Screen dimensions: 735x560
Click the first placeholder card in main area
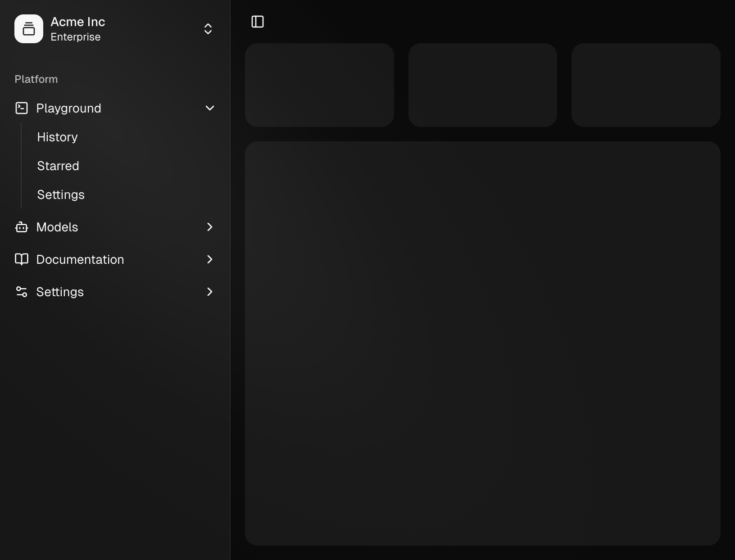point(319,85)
